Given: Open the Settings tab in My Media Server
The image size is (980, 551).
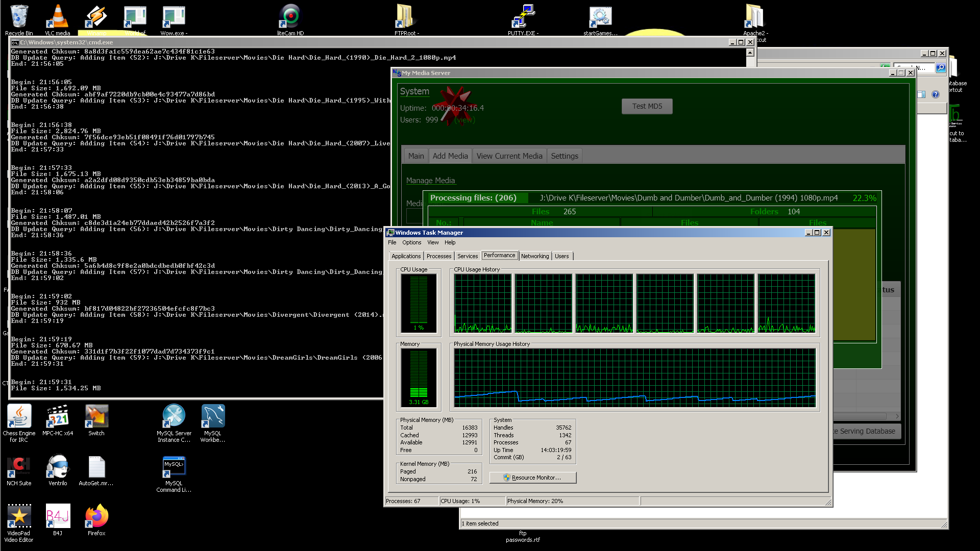Looking at the screenshot, I should point(564,156).
